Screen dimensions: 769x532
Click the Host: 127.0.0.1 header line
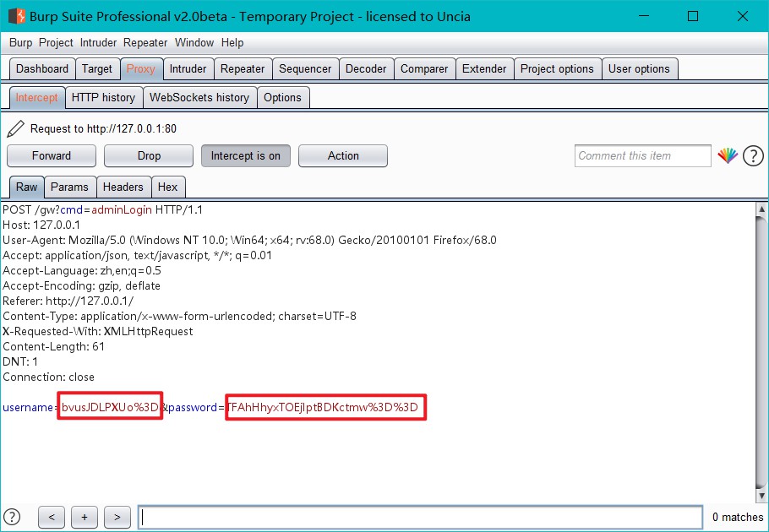[x=41, y=225]
